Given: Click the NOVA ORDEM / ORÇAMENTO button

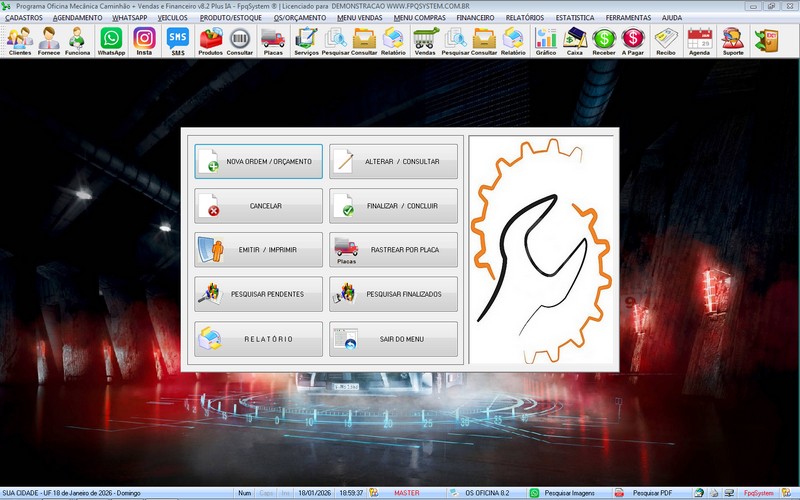Looking at the screenshot, I should point(258,161).
